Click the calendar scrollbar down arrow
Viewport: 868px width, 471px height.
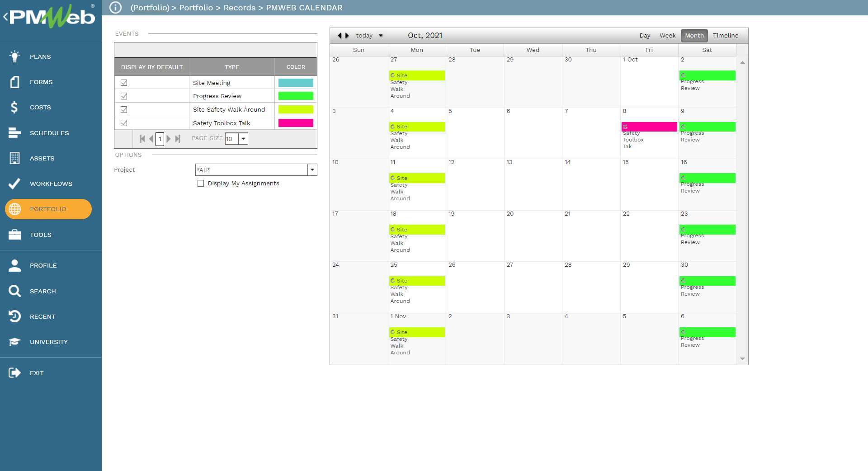742,359
